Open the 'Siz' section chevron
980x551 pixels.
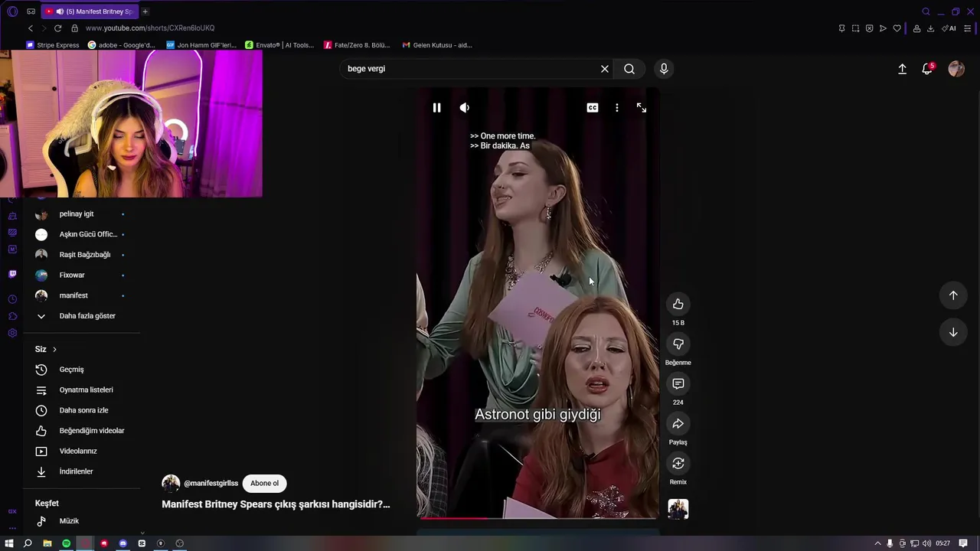pos(54,350)
